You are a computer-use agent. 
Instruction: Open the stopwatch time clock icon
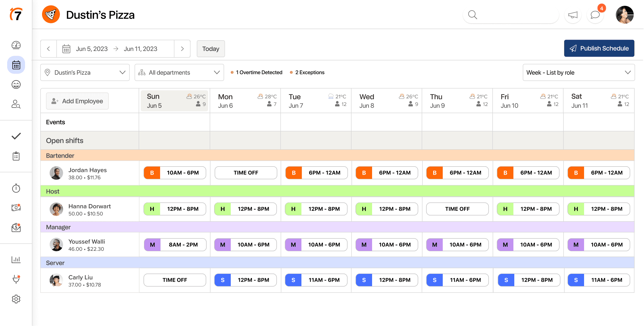pos(16,188)
